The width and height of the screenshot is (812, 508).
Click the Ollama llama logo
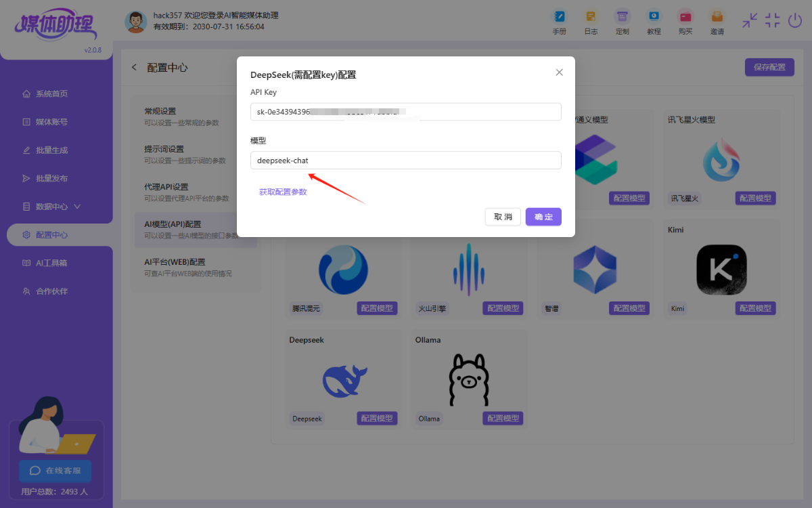468,379
